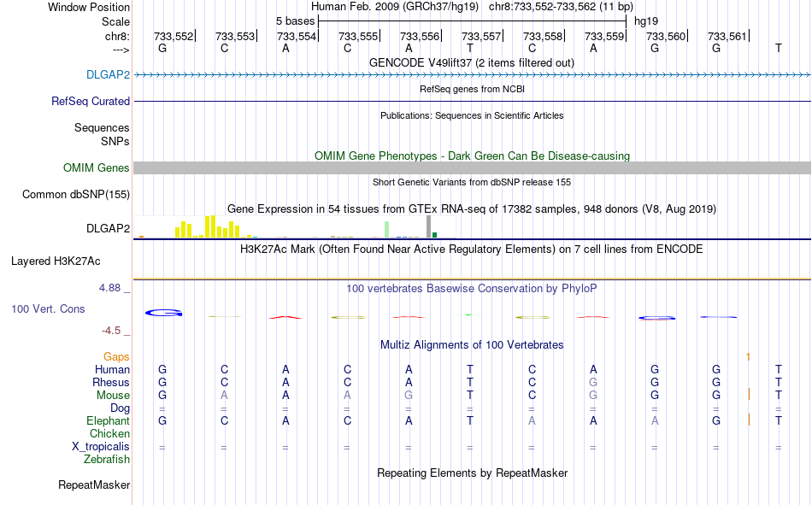
Task: Click the 4.88 PhyloP upper limit
Action: (109, 288)
